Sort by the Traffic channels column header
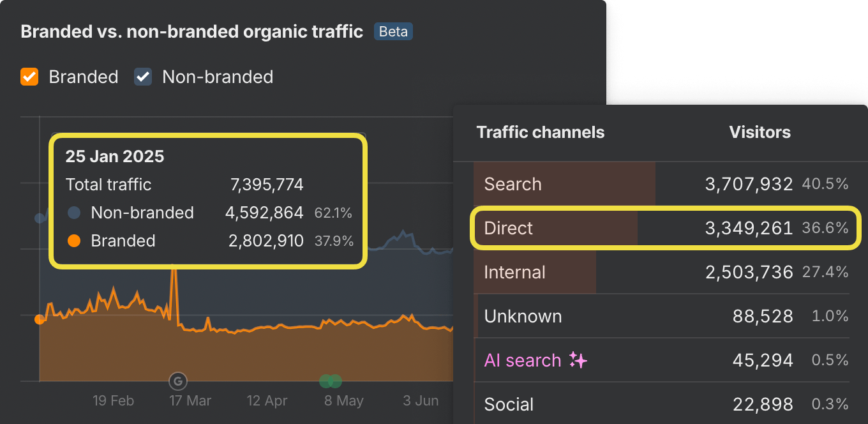The image size is (868, 424). click(540, 132)
